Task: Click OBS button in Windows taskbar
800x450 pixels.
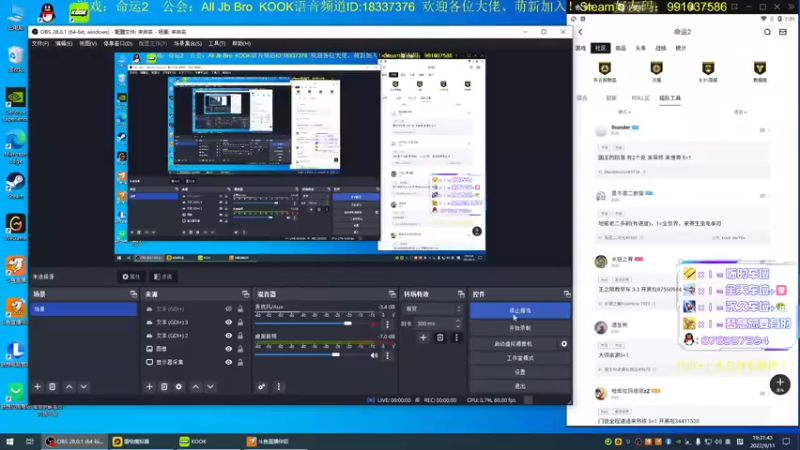Action: tap(74, 441)
